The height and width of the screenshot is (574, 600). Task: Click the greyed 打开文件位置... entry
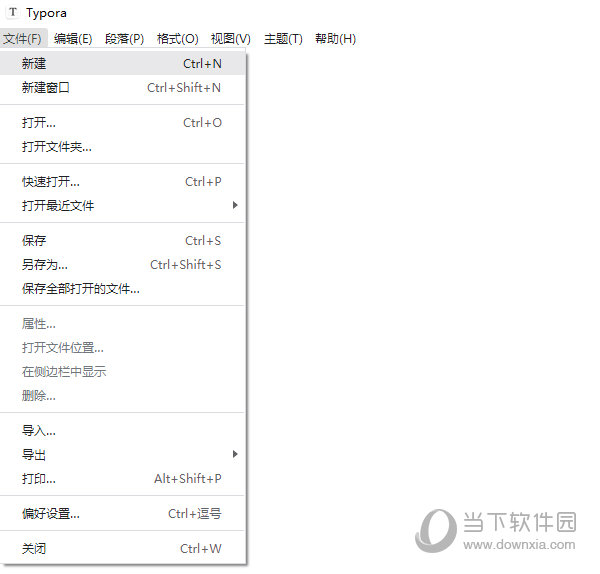click(122, 348)
